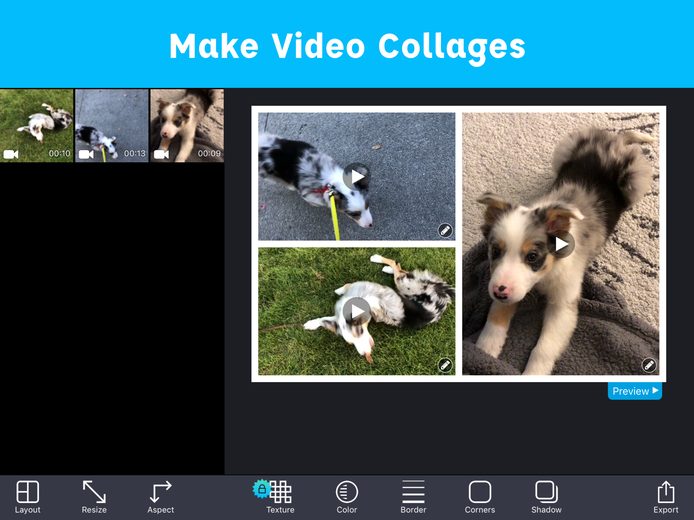Play the leashed puppy video on pavement
Screen dimensions: 694x520
356,177
